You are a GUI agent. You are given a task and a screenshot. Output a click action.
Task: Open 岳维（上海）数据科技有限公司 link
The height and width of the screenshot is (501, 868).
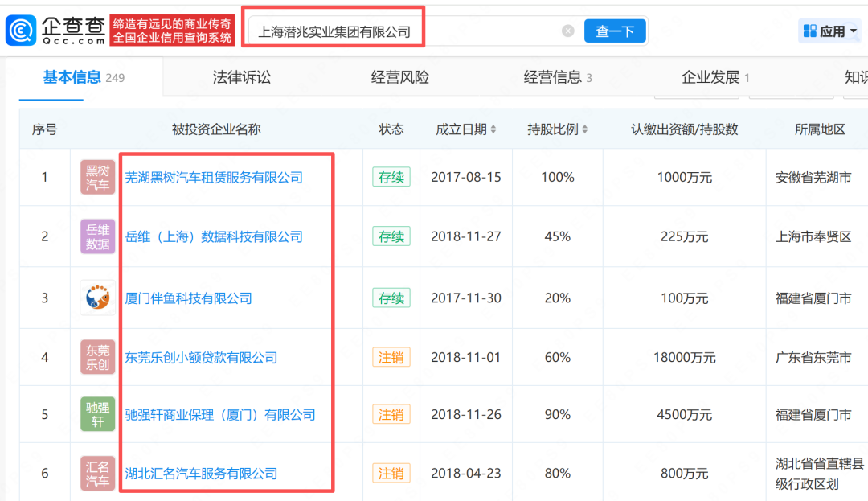pyautogui.click(x=214, y=236)
